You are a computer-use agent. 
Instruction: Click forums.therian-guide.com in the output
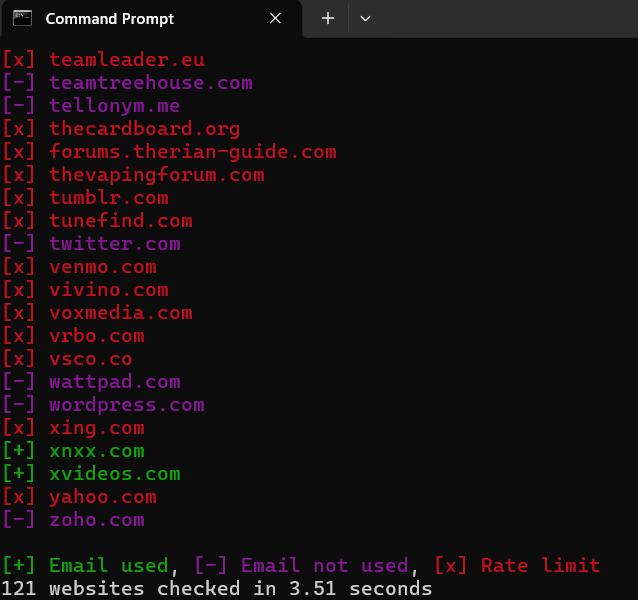click(193, 152)
